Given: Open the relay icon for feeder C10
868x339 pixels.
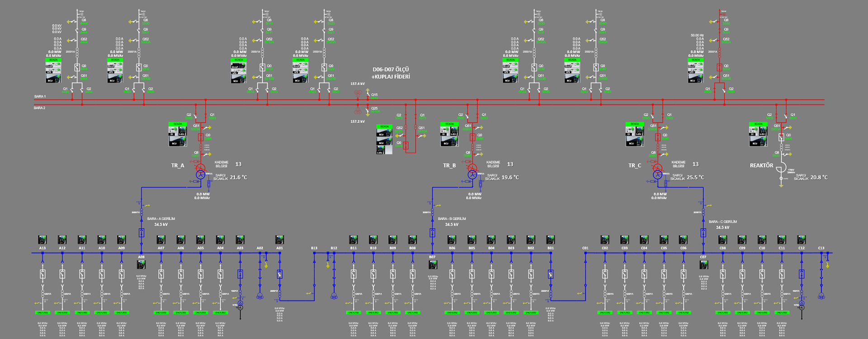Looking at the screenshot, I should [x=762, y=240].
